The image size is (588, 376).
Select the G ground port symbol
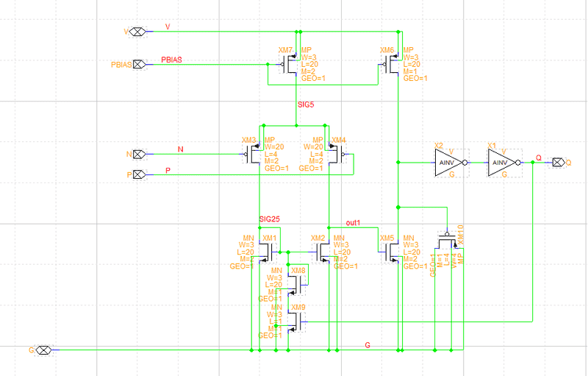44,350
